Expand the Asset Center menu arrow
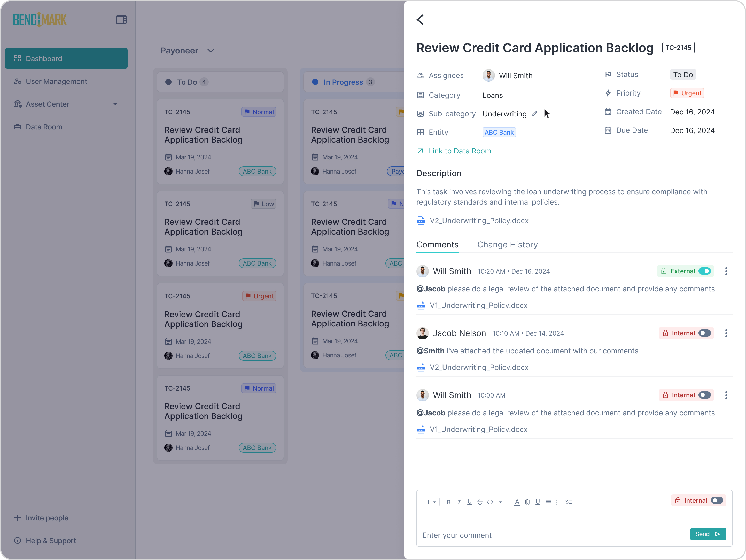This screenshot has width=746, height=560. (115, 104)
